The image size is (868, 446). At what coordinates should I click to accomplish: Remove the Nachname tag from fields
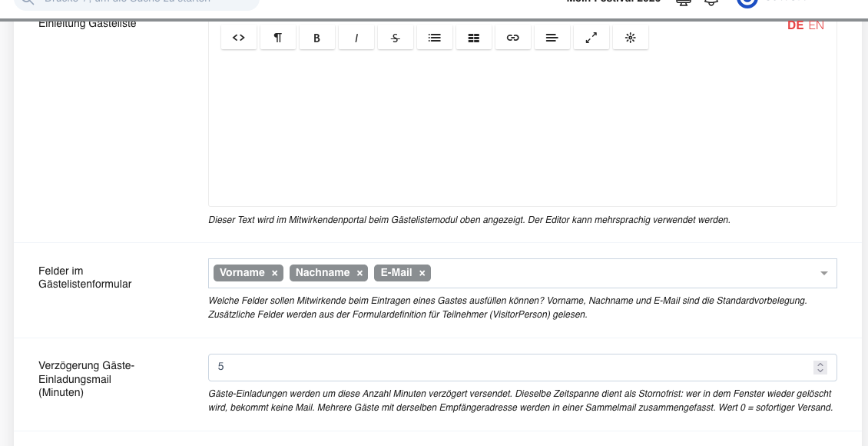(359, 273)
